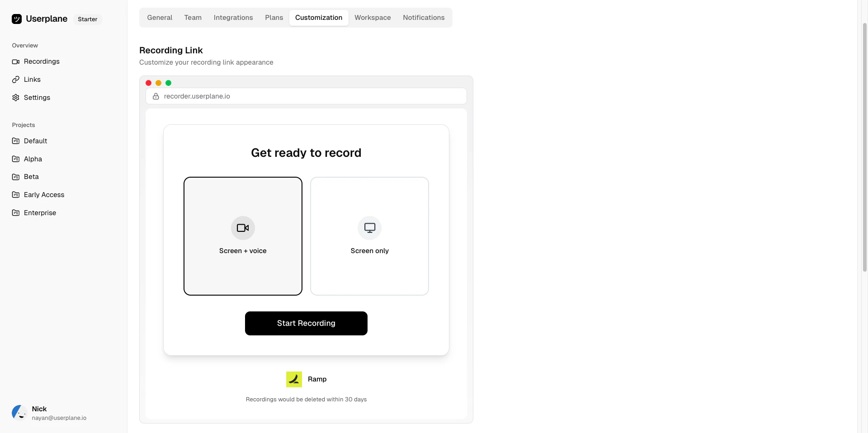Select the Screen + voice recording option
The image size is (868, 433).
point(243,236)
